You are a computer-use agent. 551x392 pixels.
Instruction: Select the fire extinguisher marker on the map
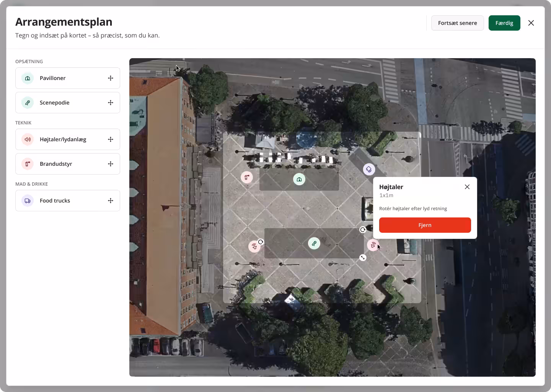coord(247,177)
